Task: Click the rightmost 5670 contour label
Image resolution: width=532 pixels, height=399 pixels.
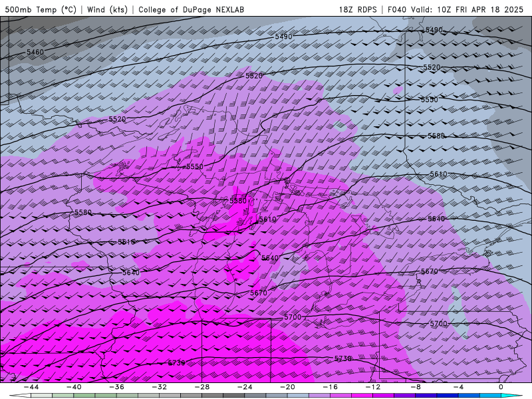Action: pyautogui.click(x=430, y=271)
